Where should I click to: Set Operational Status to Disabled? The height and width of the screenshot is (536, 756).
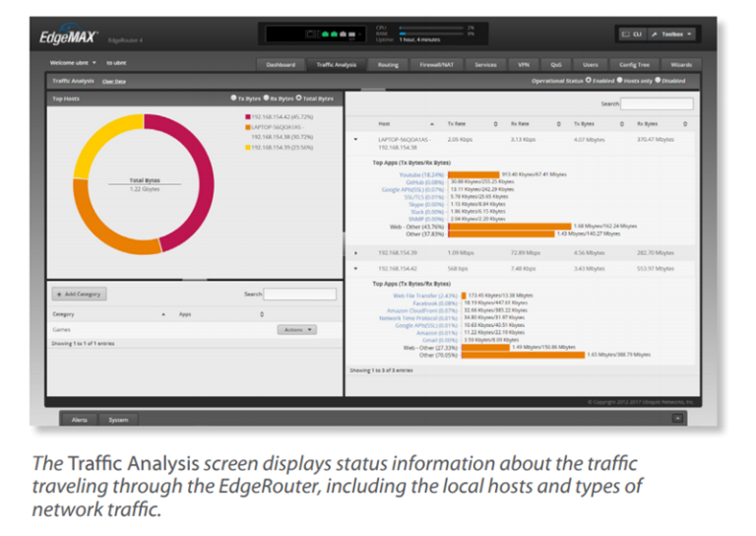[x=660, y=81]
